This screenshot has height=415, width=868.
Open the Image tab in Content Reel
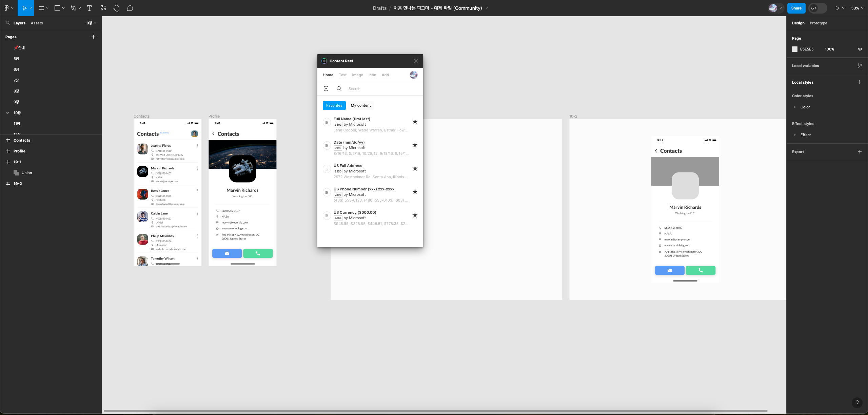point(357,75)
